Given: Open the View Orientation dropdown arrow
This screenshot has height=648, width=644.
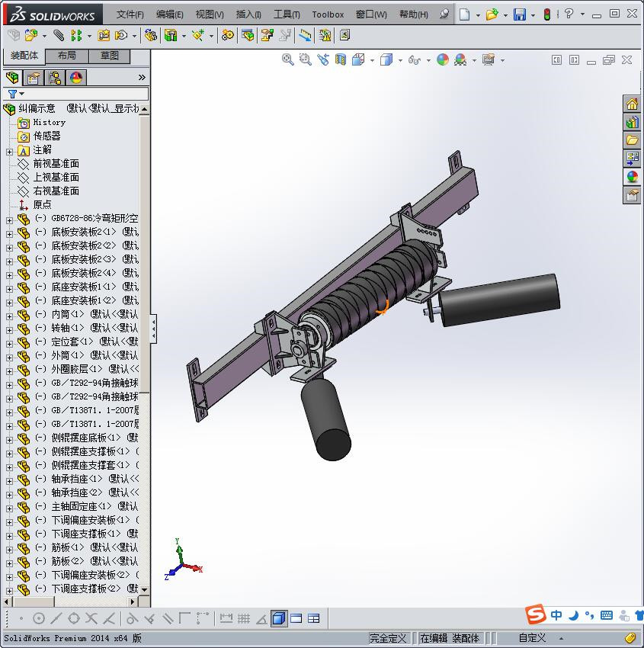Looking at the screenshot, I should (372, 60).
